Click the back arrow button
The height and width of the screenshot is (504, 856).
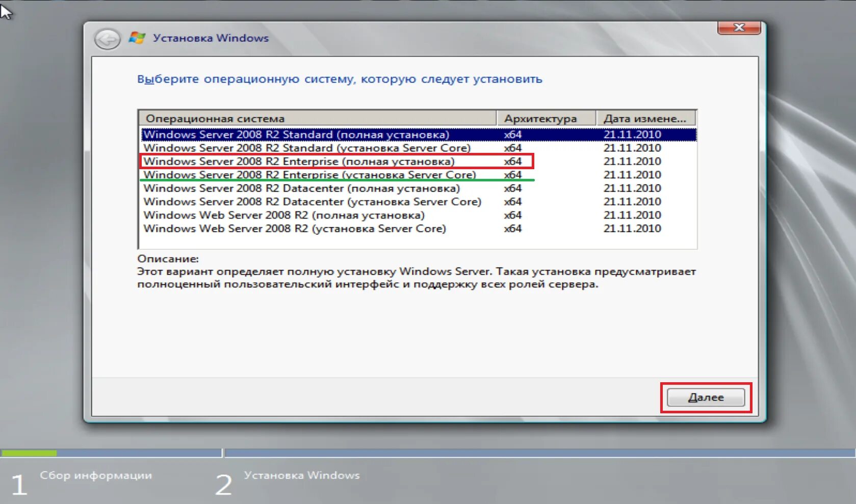(x=107, y=39)
